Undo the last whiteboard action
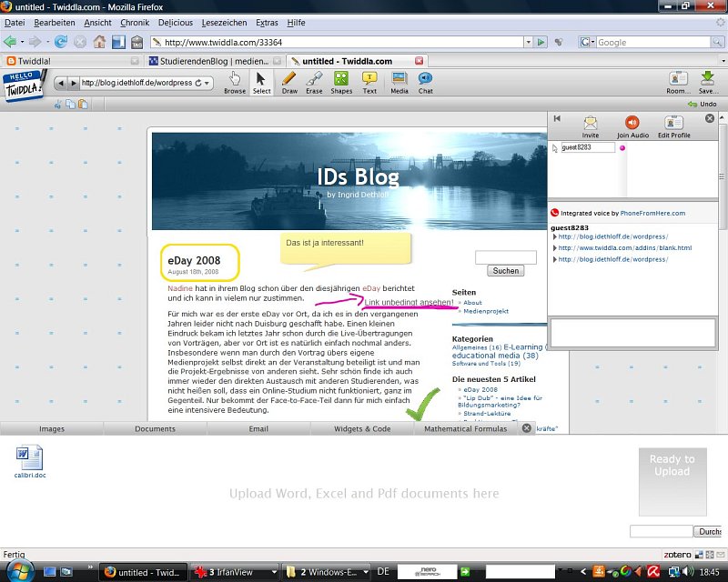Image resolution: width=728 pixels, height=582 pixels. pyautogui.click(x=703, y=104)
